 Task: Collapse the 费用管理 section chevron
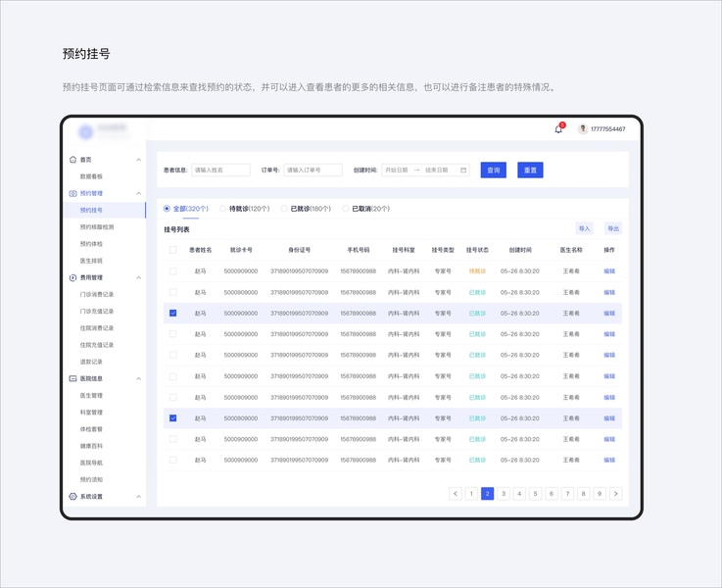138,277
